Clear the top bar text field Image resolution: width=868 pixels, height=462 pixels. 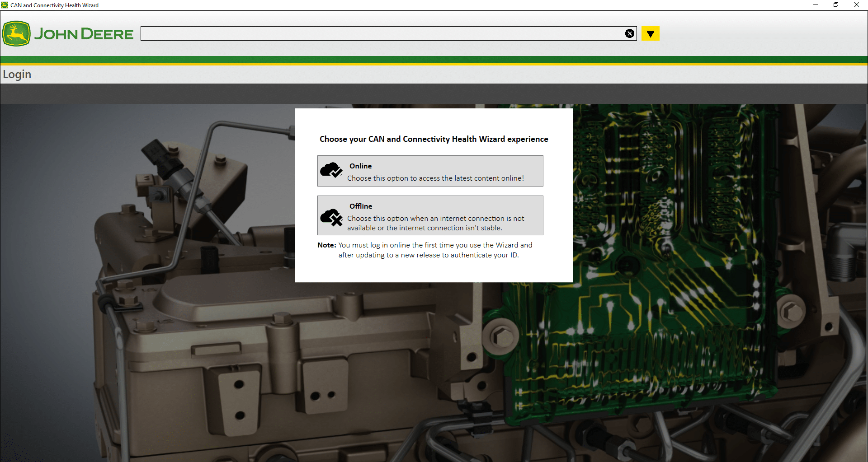click(629, 33)
